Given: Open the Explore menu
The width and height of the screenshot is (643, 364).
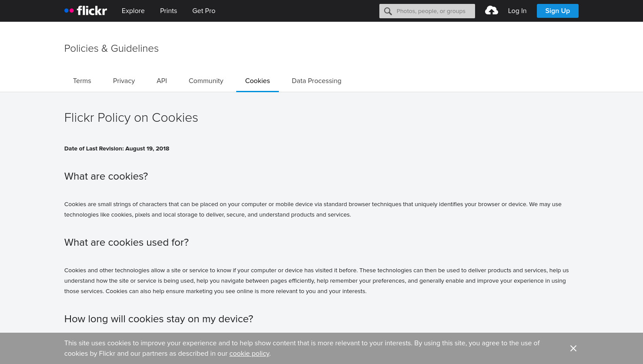Looking at the screenshot, I should [x=133, y=11].
